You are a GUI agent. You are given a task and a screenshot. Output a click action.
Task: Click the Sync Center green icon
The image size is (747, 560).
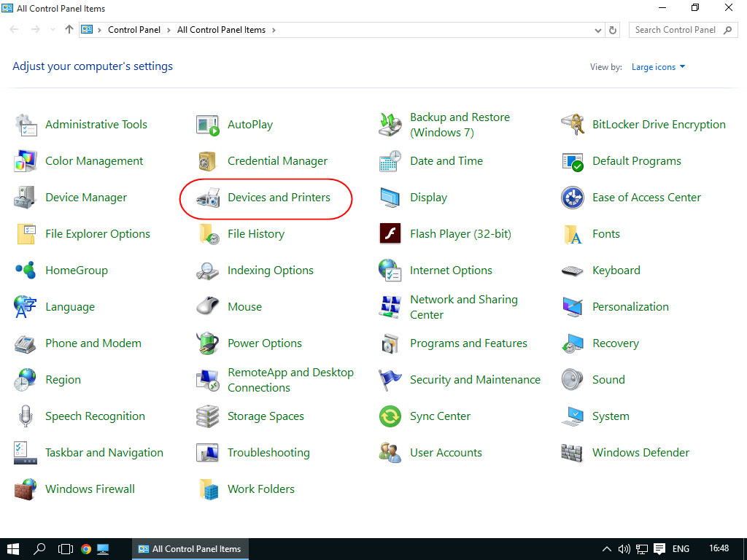390,416
